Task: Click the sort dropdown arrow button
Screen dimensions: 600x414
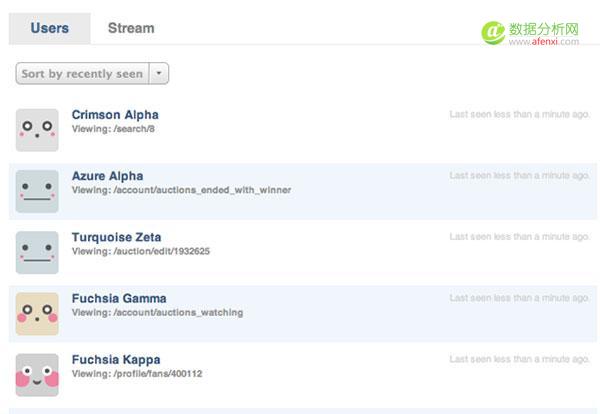Action: [x=159, y=73]
